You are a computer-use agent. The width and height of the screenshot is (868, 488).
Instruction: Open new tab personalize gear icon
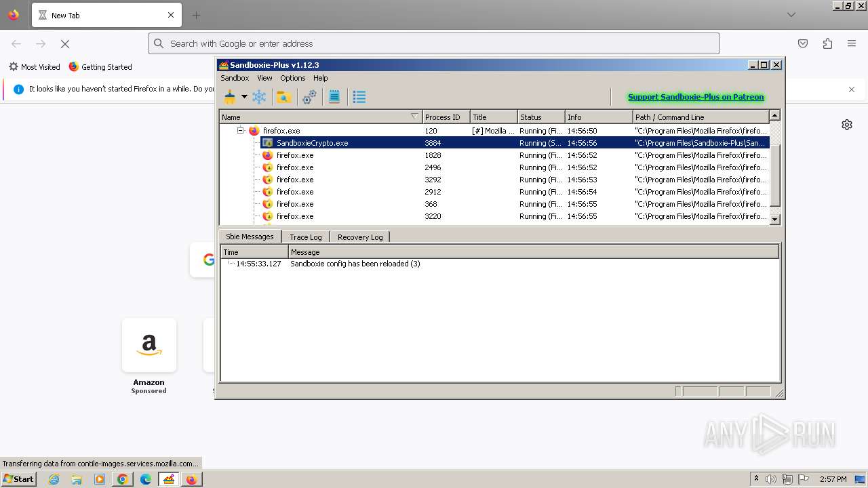pos(847,125)
